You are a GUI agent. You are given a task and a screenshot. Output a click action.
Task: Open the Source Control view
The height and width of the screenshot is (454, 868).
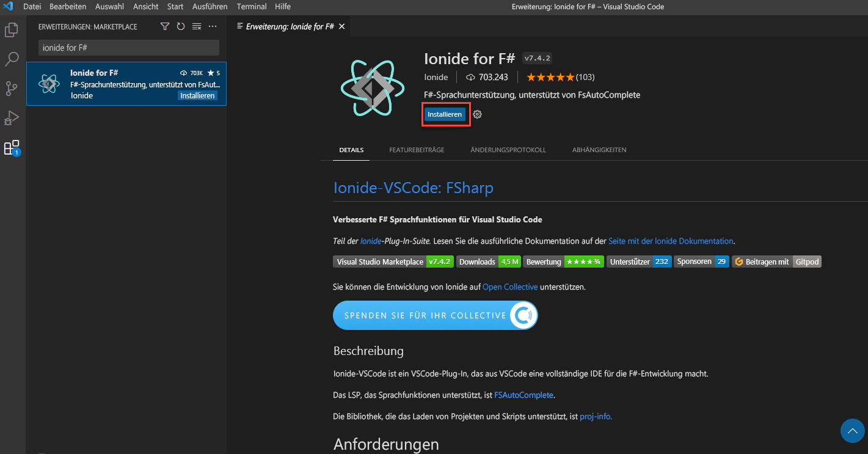click(11, 88)
